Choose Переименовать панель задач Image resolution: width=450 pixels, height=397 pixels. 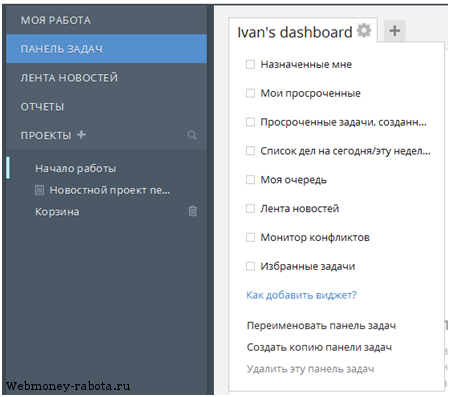321,325
